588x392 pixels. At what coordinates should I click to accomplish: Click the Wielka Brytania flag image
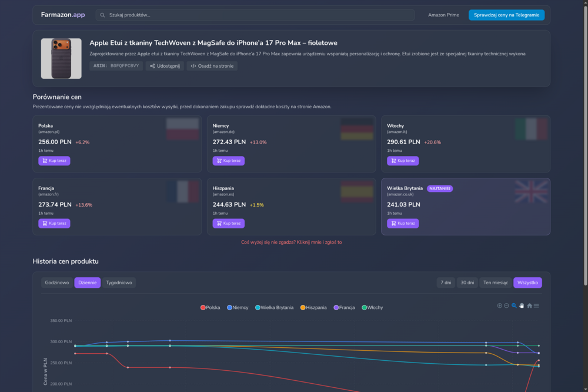click(531, 191)
